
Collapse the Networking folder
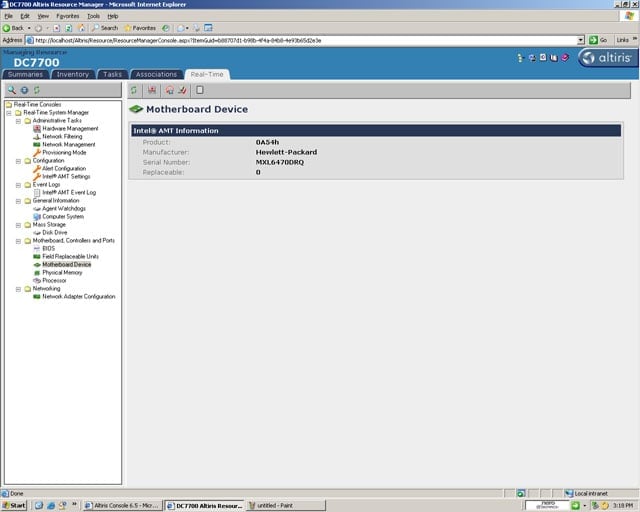tap(18, 289)
